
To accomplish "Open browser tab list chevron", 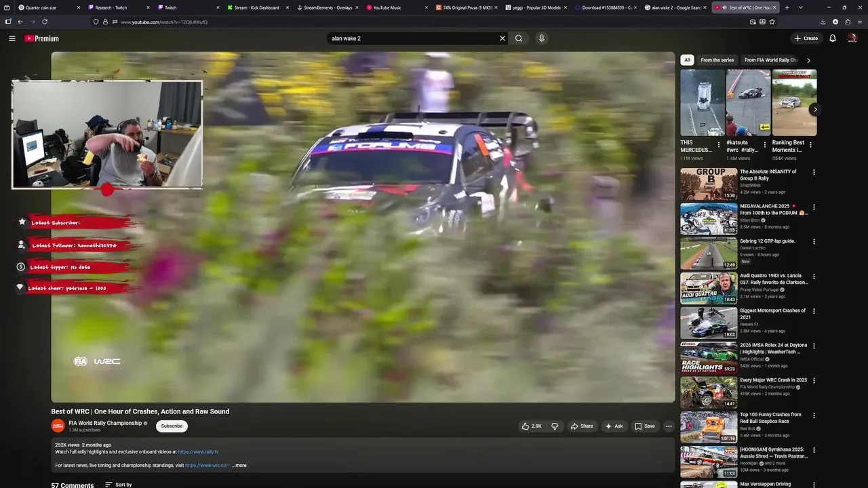I will (801, 7).
